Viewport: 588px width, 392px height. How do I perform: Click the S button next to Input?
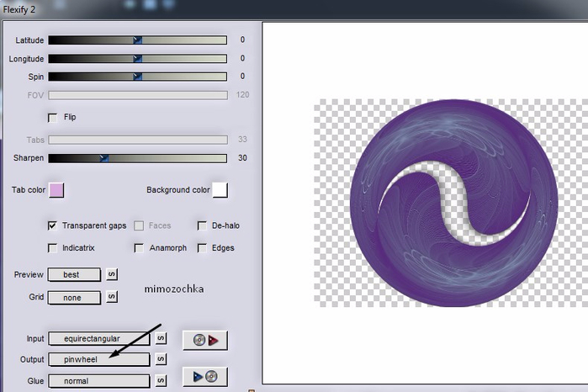pos(161,338)
